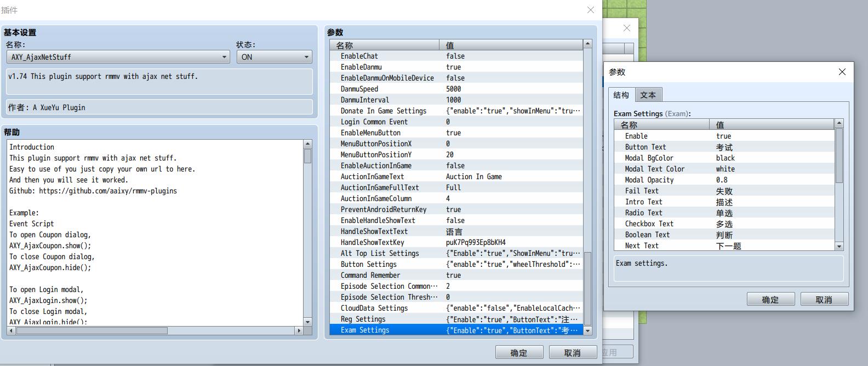Select the Donate In Game Settings row
The width and height of the screenshot is (868, 366).
pos(456,111)
